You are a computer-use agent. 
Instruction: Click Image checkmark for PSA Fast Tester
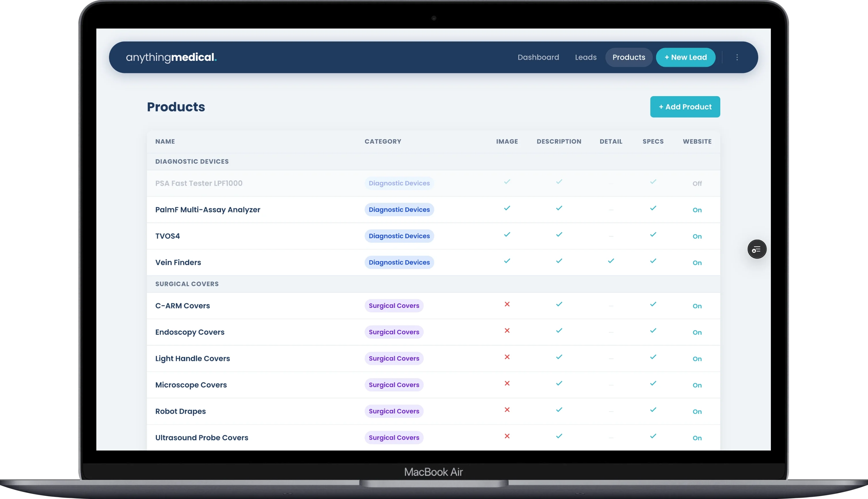[507, 182]
